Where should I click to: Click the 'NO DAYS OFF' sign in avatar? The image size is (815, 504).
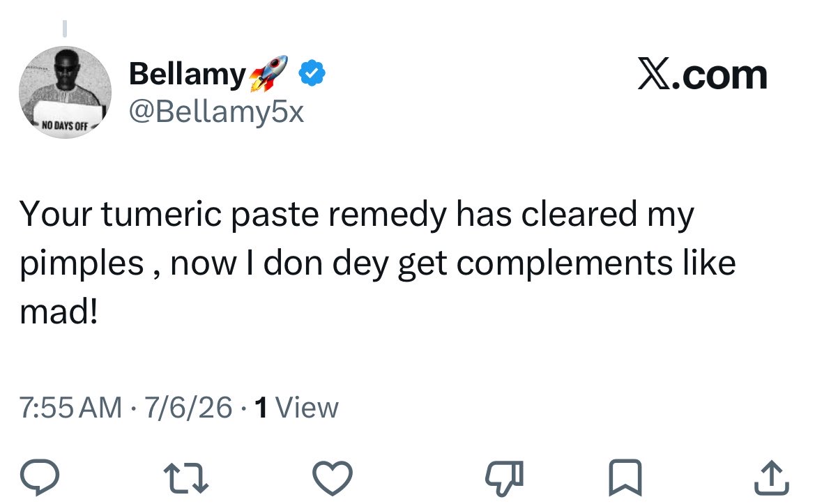[66, 125]
